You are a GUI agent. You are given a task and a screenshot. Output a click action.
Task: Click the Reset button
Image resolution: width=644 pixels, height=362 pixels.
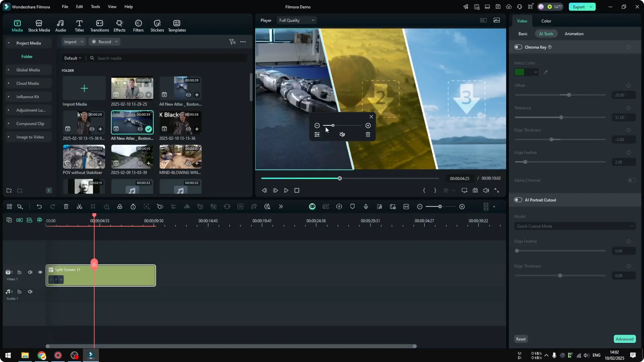(521, 339)
